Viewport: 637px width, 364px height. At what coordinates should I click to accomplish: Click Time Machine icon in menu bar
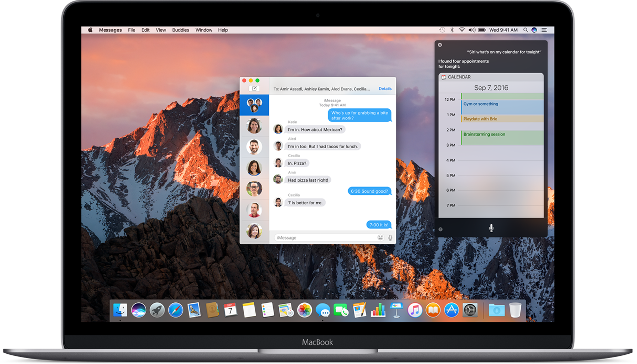[x=442, y=30]
